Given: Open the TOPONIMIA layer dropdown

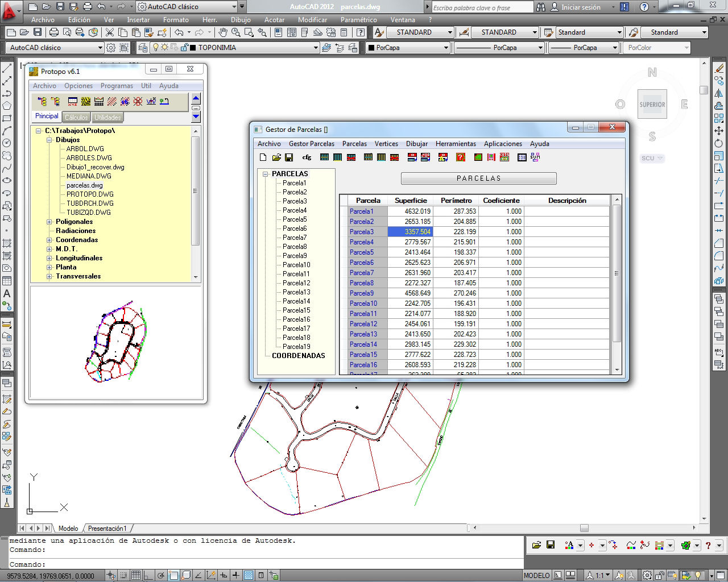Looking at the screenshot, I should tap(316, 48).
